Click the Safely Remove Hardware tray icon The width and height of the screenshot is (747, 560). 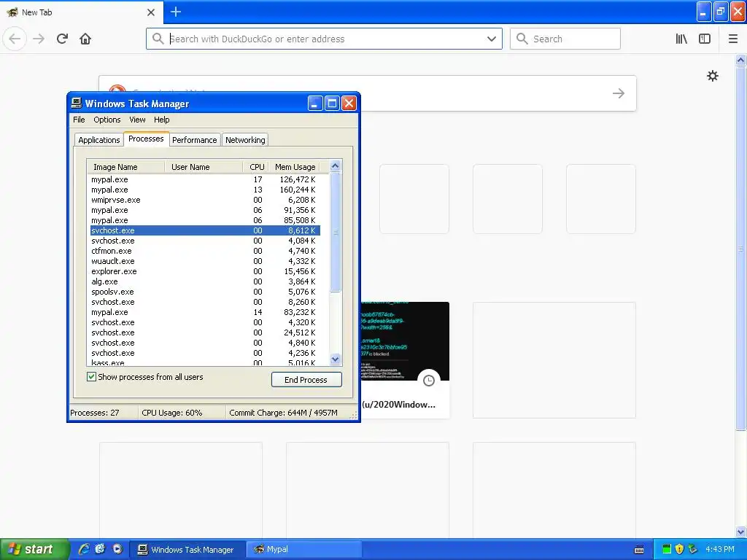[693, 549]
